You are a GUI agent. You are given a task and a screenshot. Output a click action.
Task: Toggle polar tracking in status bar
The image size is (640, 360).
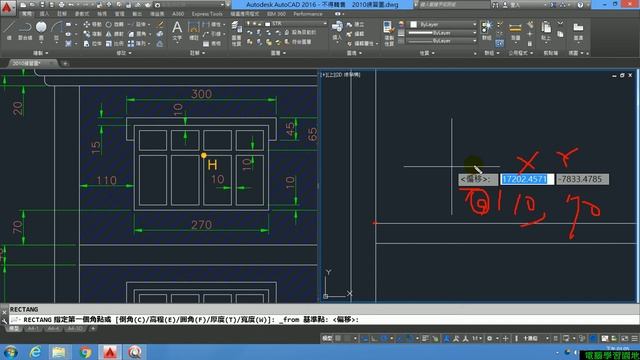(384, 338)
